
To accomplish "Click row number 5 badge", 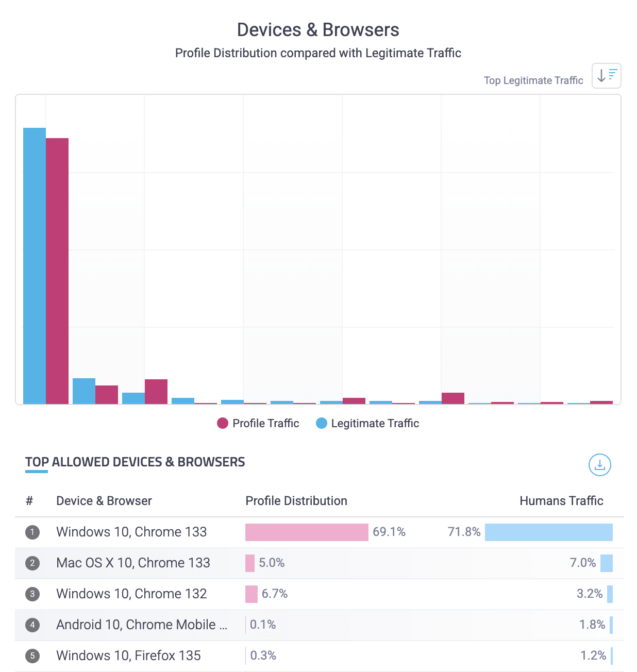I will tap(32, 656).
